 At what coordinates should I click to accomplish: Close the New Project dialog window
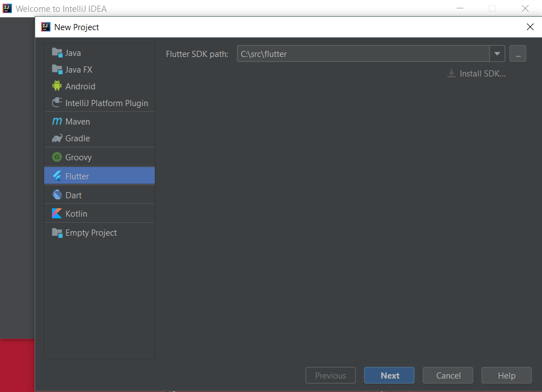(x=530, y=27)
